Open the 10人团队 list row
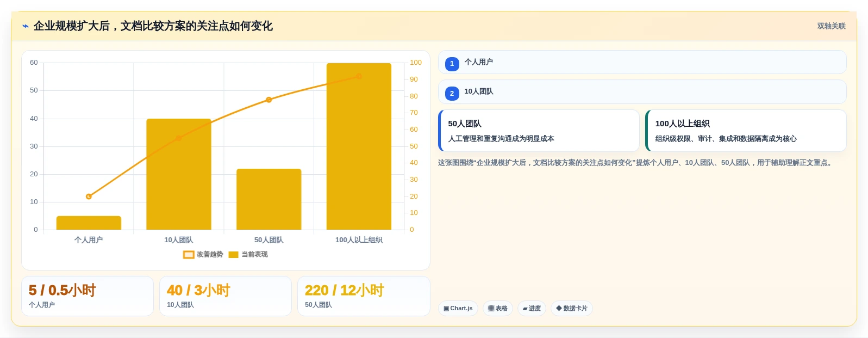Viewport: 868px width, 338px height. [642, 92]
